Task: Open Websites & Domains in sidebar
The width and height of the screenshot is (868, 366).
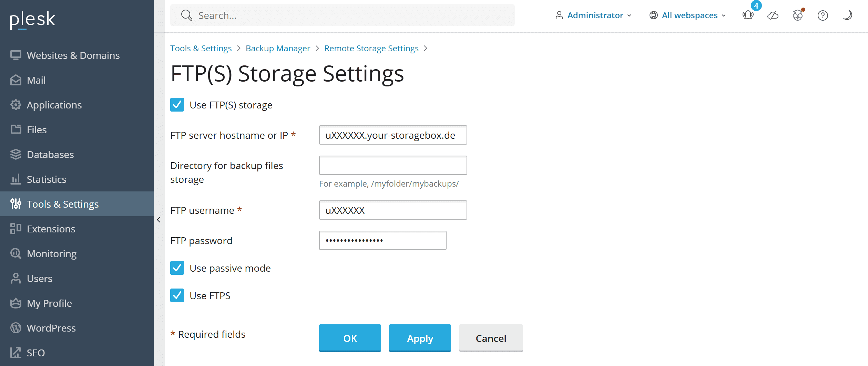Action: point(73,55)
